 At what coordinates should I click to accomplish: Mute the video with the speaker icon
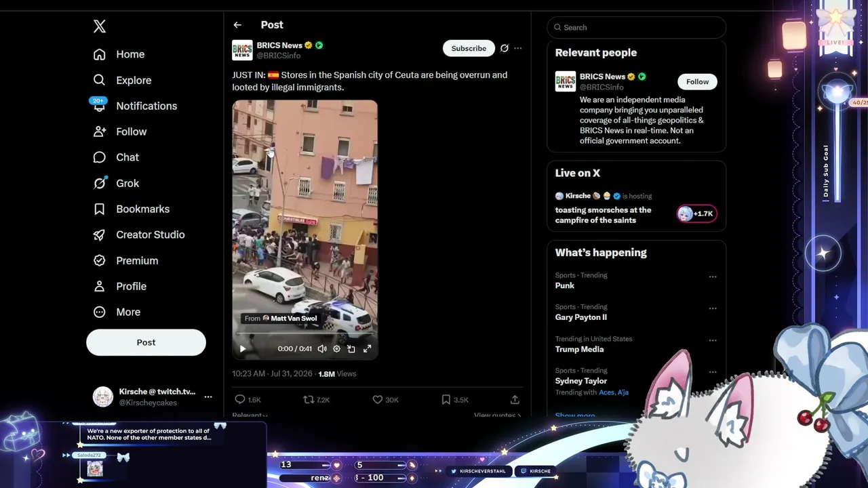click(322, 349)
